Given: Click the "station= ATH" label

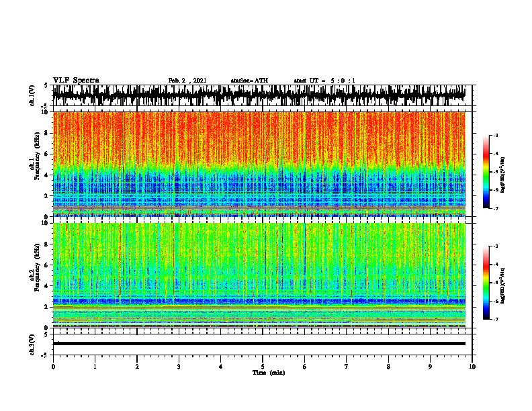Looking at the screenshot, I should (249, 81).
